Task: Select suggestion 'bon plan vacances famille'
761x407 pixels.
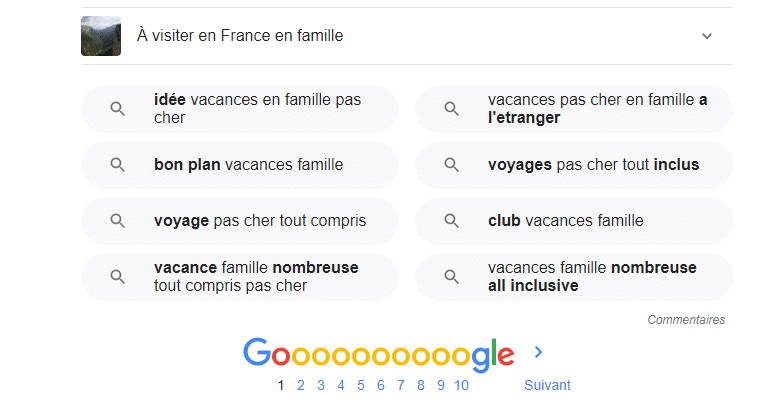Action: [240, 165]
